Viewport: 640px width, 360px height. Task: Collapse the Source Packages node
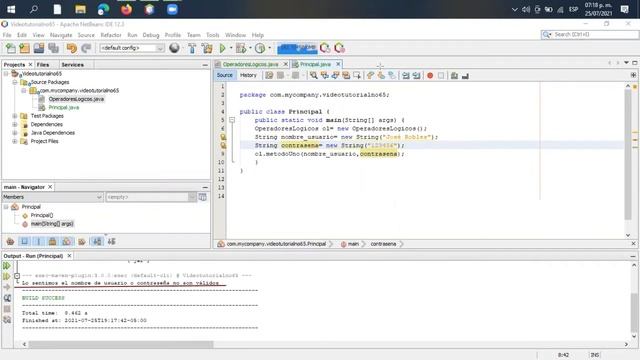[x=15, y=82]
